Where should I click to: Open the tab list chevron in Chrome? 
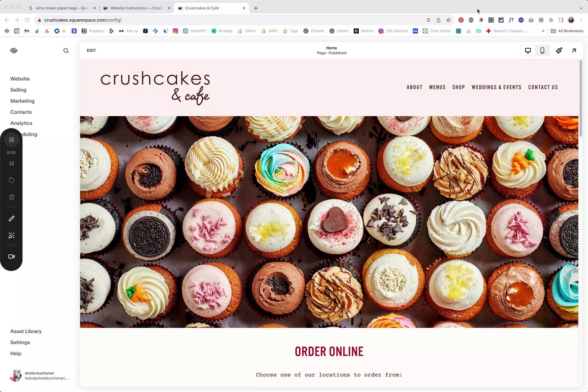581,8
